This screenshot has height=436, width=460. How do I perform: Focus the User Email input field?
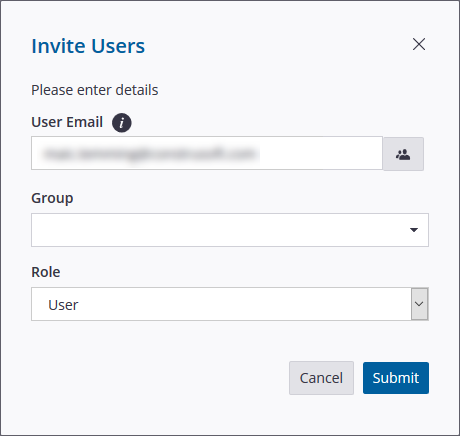click(x=207, y=153)
